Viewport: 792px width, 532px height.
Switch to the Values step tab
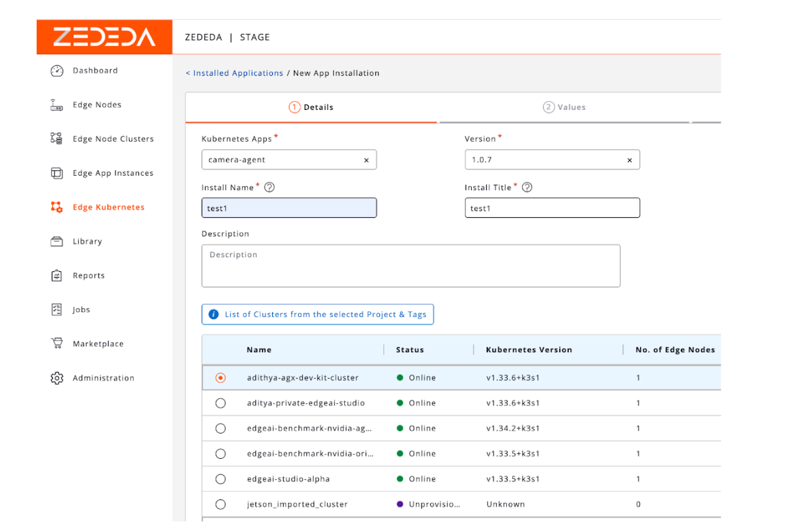click(565, 107)
